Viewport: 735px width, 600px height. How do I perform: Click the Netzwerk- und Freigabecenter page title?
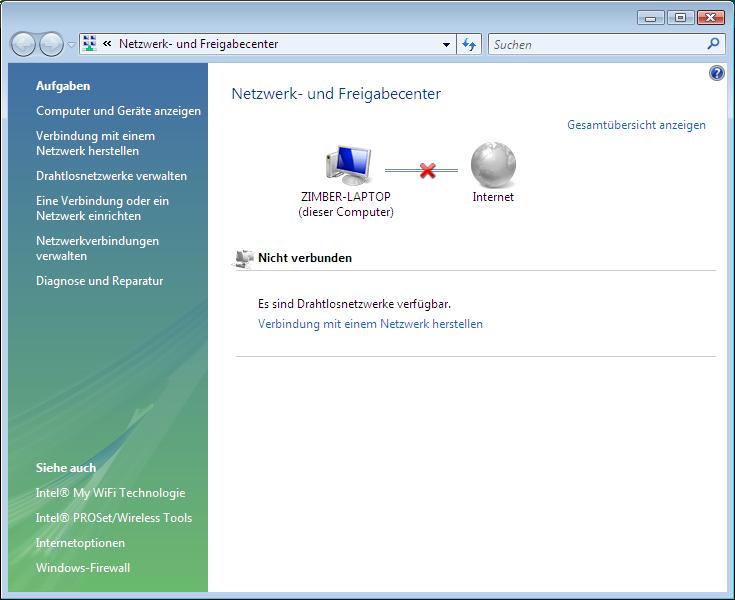pos(336,94)
